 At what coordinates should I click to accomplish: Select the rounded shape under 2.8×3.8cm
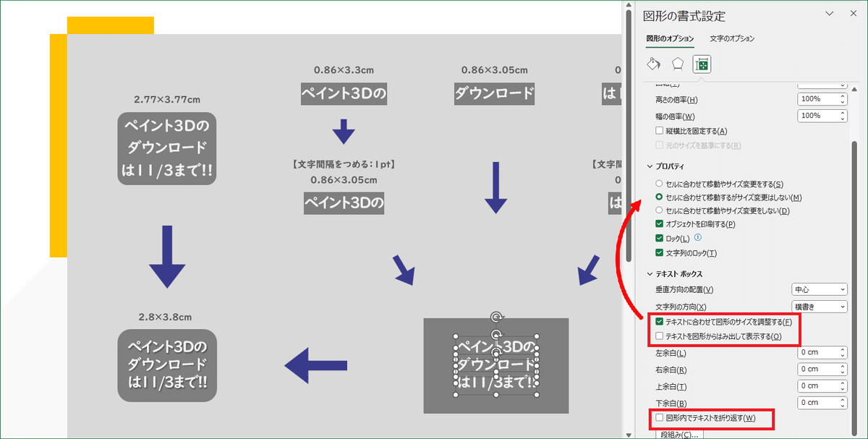(x=167, y=365)
